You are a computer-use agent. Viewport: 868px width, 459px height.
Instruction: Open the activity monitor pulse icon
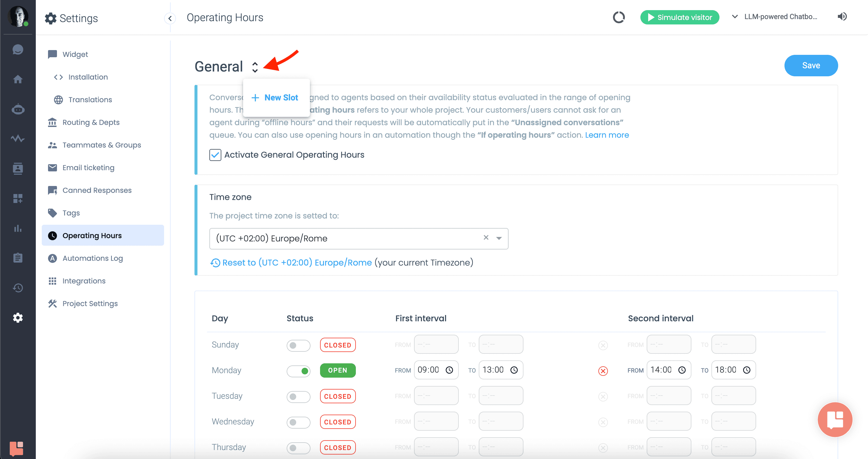pos(18,138)
